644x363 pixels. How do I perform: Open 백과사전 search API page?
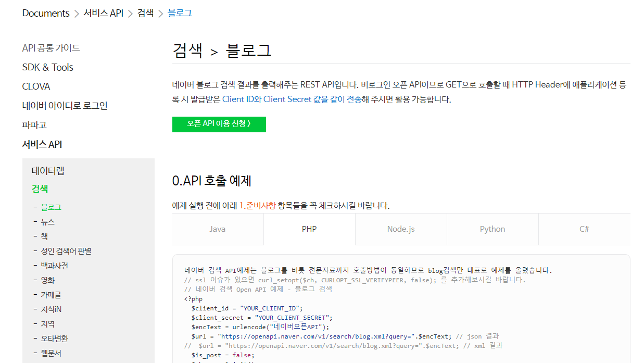pyautogui.click(x=54, y=266)
